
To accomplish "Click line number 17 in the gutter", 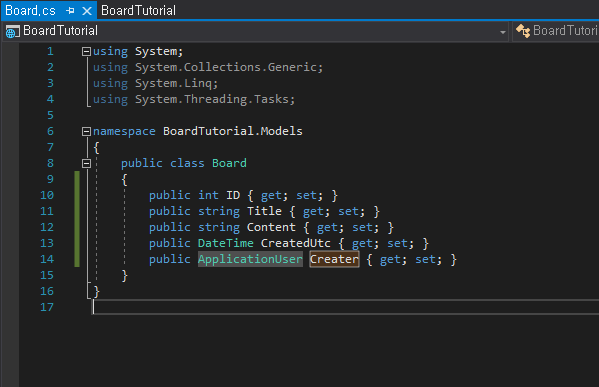I will point(47,307).
